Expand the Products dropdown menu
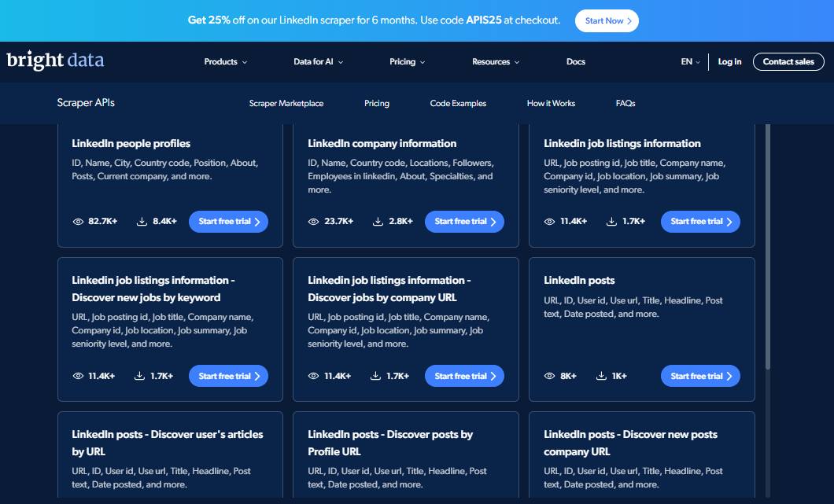 (x=226, y=61)
